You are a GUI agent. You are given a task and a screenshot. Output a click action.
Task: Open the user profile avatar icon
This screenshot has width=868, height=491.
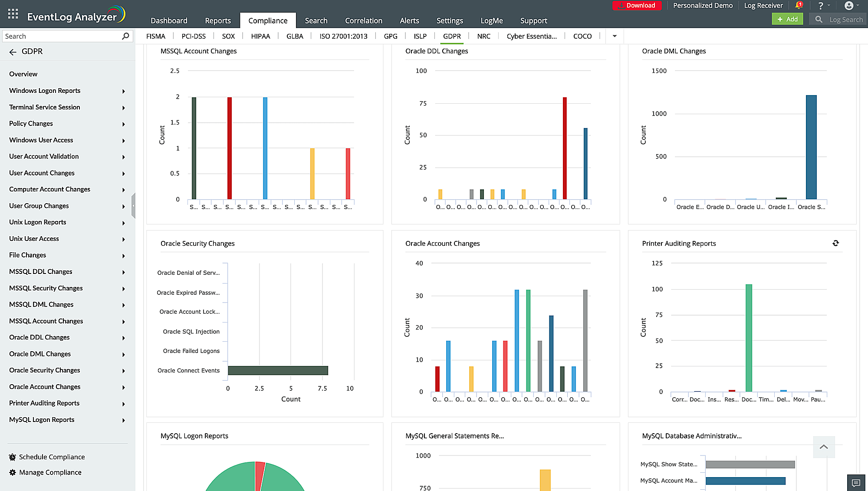click(849, 6)
